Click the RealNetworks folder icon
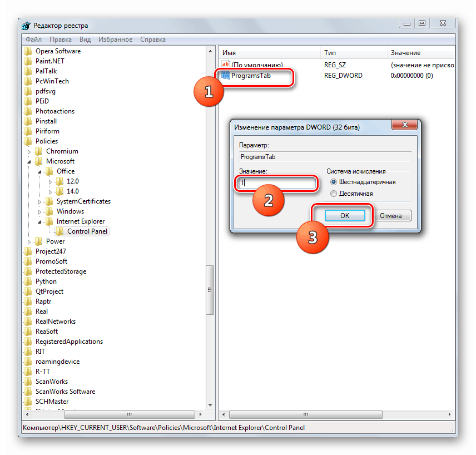Screen dimensions: 476x455 click(28, 322)
